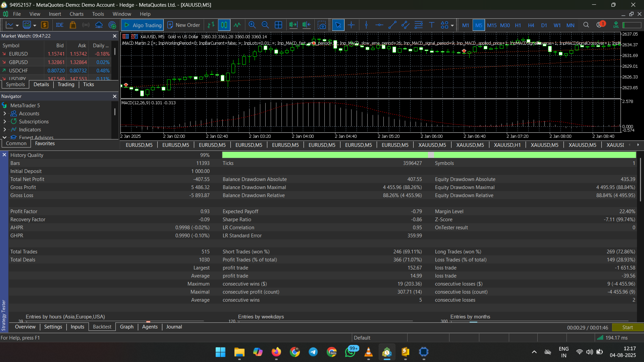644x362 pixels.
Task: Open the profiles dropdown arrow
Action: point(35,25)
